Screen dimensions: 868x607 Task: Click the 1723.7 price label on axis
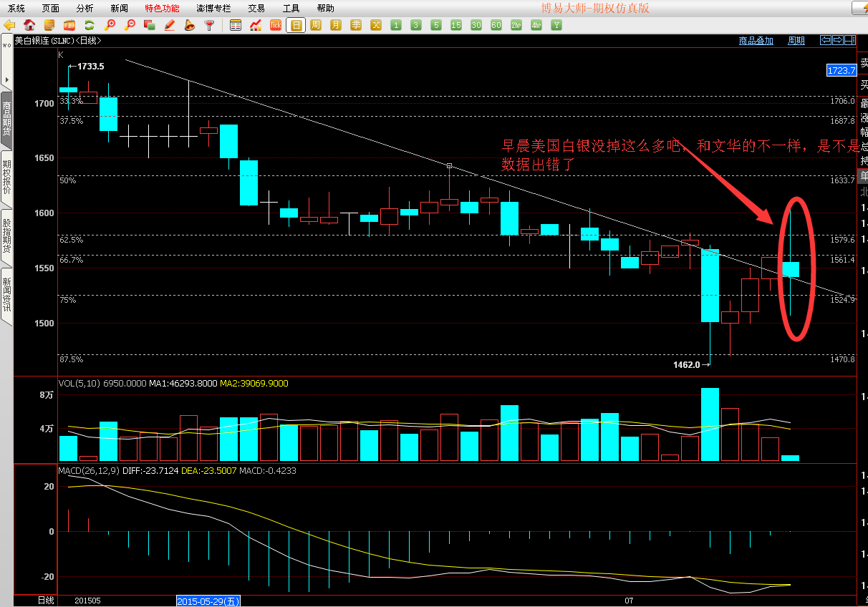841,70
